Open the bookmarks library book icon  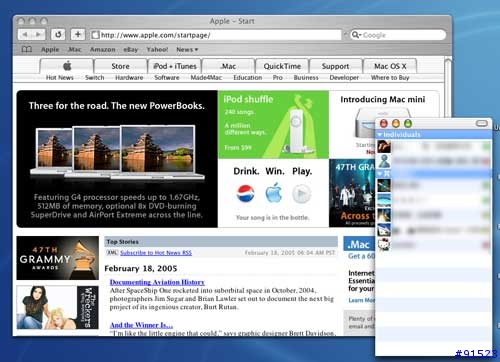tap(27, 49)
